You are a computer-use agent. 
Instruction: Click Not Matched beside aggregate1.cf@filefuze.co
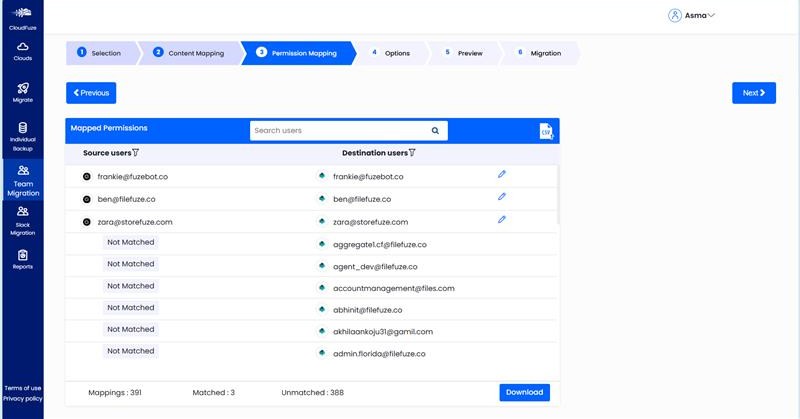point(131,242)
